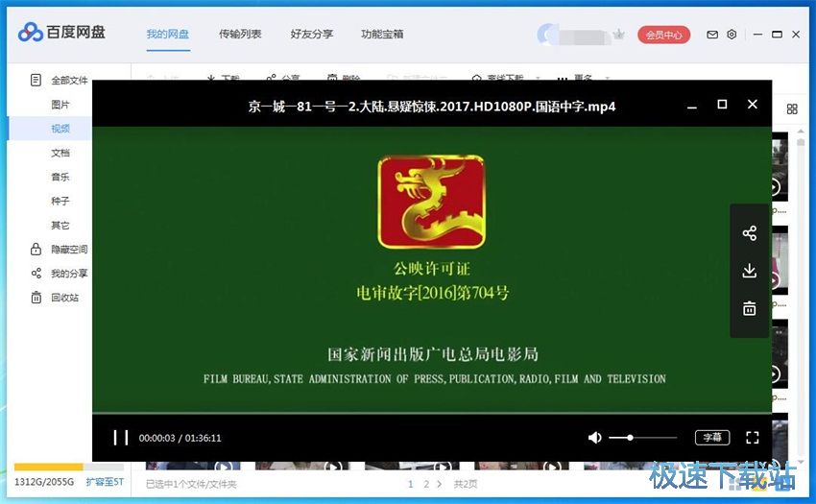Viewport: 816px width, 504px height.
Task: Click the 全部文件 document icon
Action: coord(36,81)
